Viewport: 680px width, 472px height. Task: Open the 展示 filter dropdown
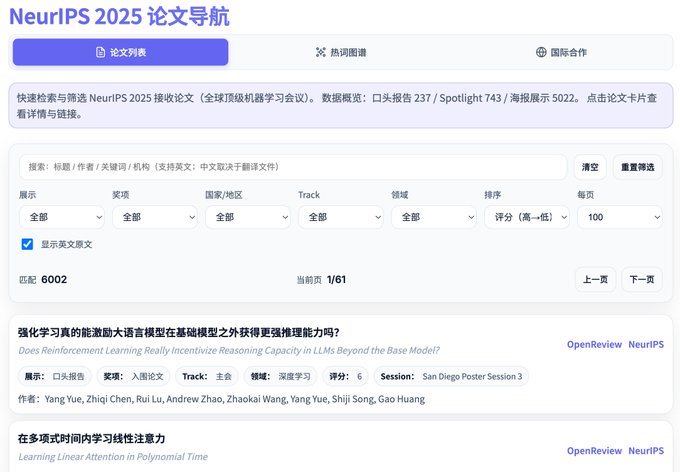(62, 217)
